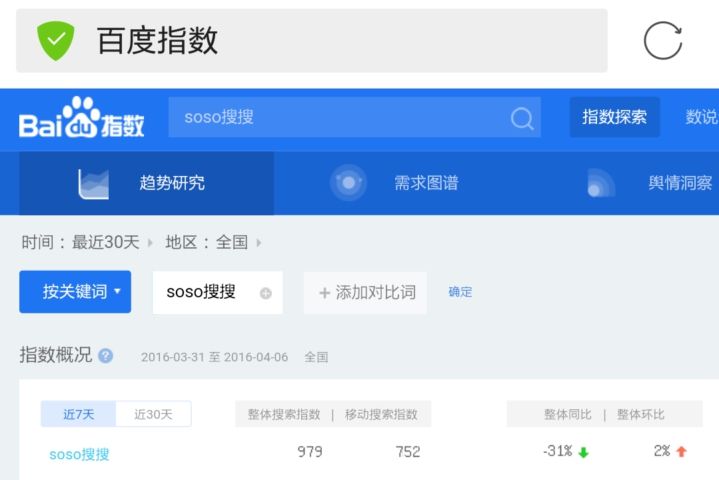719x480 pixels.
Task: Click the search magnifier icon
Action: point(521,118)
